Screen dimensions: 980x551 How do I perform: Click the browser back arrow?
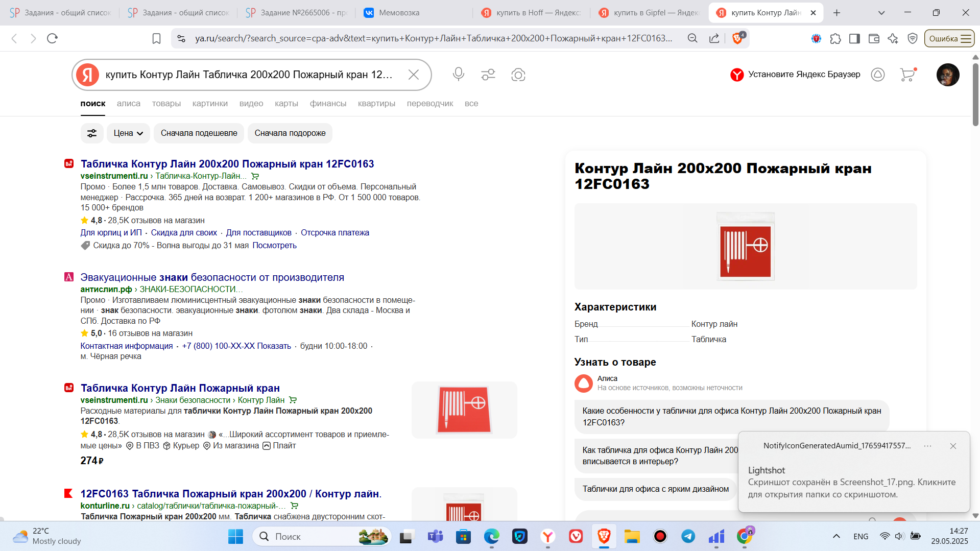[14, 38]
